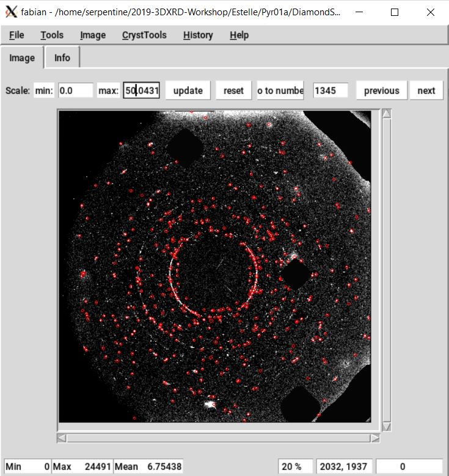The width and height of the screenshot is (449, 476).
Task: Select the Image tab
Action: (22, 58)
